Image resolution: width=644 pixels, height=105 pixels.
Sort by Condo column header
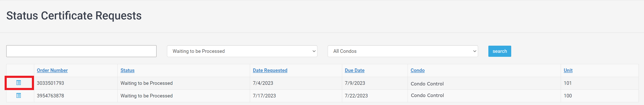[417, 70]
